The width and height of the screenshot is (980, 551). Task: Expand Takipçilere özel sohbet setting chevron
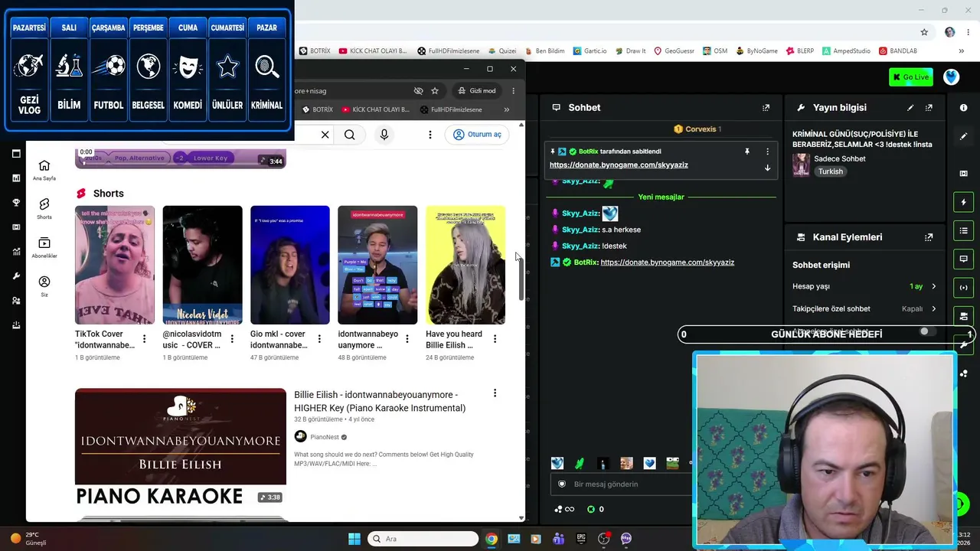click(933, 309)
